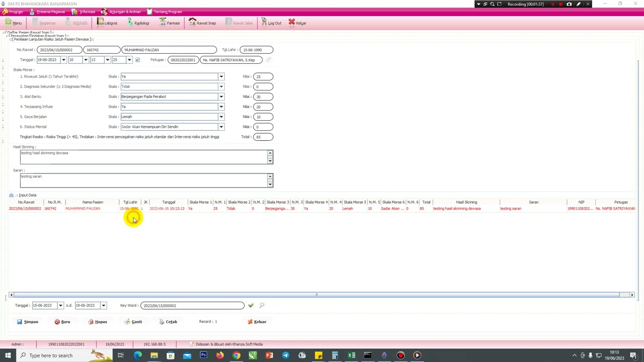Click the Windows Start button
This screenshot has height=362, width=644.
8,355
